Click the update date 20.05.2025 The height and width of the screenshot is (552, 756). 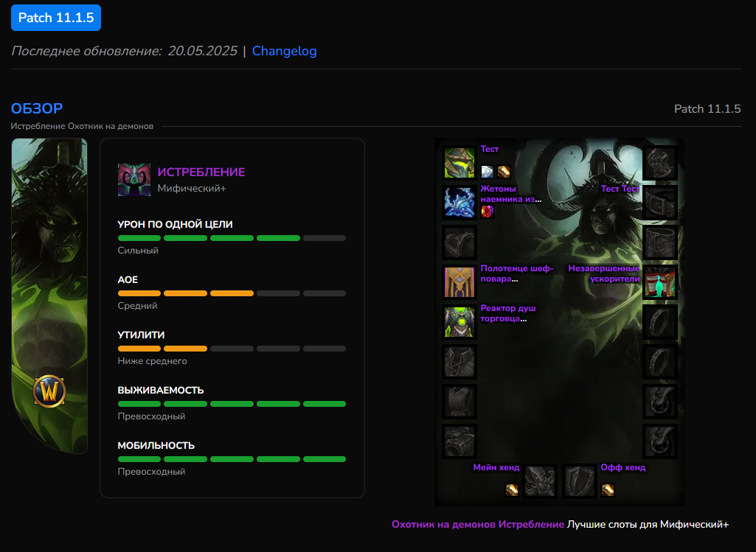click(203, 51)
